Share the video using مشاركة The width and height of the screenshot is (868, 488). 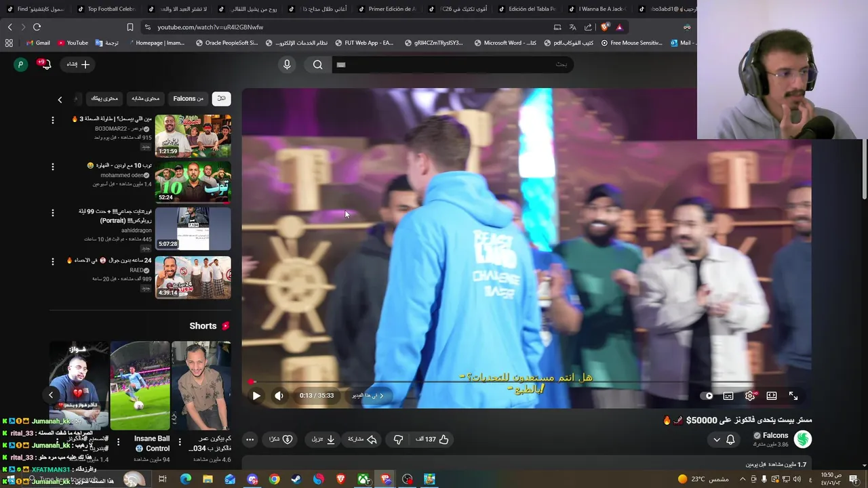coord(362,439)
